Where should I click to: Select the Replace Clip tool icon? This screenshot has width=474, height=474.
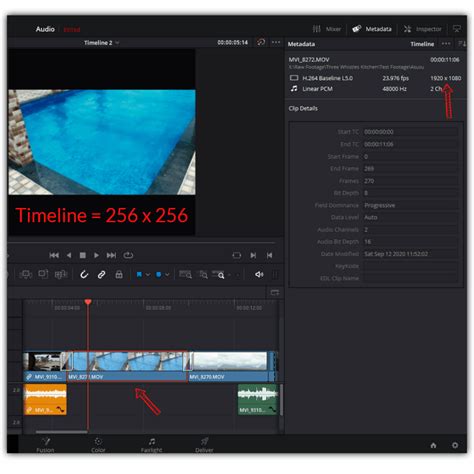61,275
